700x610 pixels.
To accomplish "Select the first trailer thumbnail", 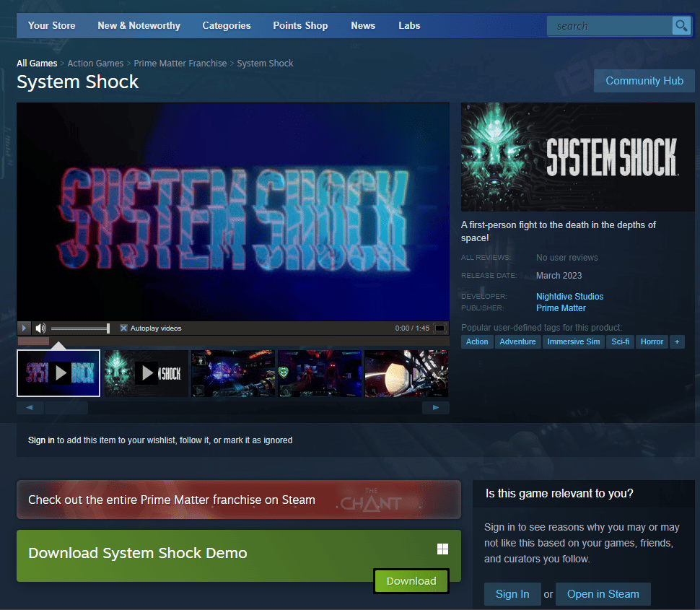I will tap(58, 373).
